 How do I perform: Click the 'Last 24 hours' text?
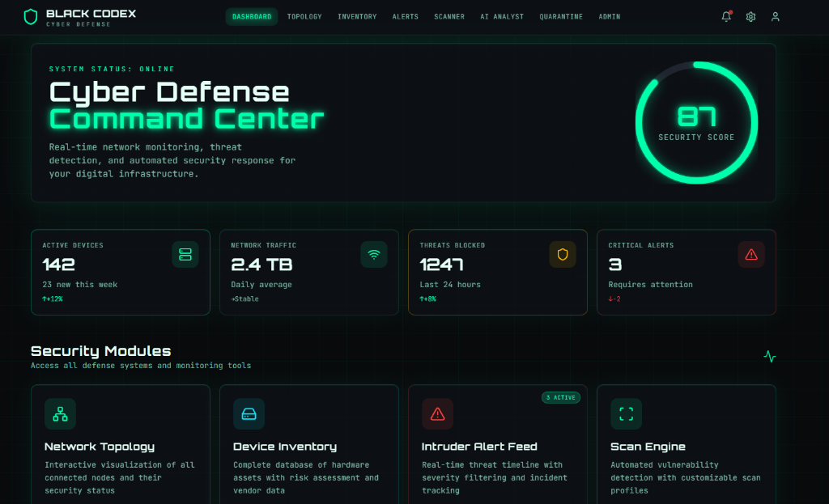pos(450,285)
